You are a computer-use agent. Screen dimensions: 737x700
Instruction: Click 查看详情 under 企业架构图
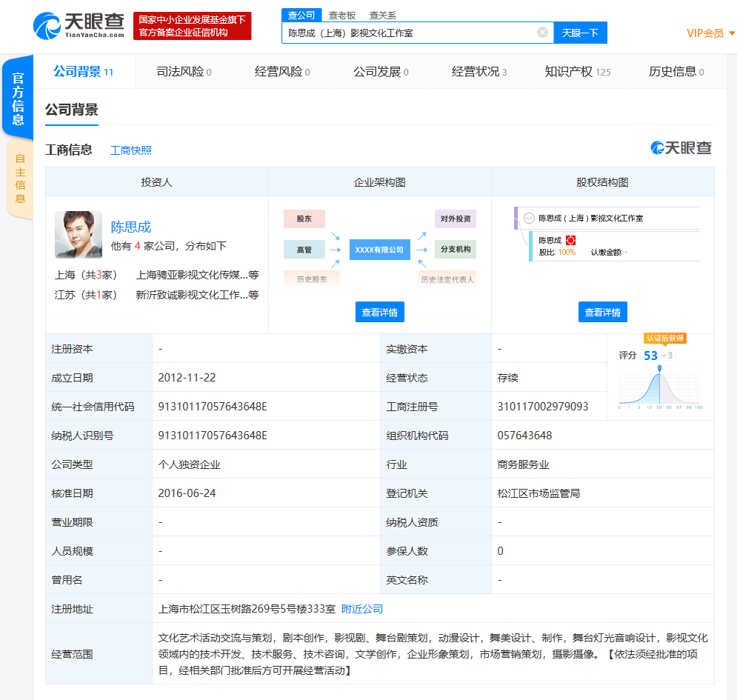click(380, 312)
